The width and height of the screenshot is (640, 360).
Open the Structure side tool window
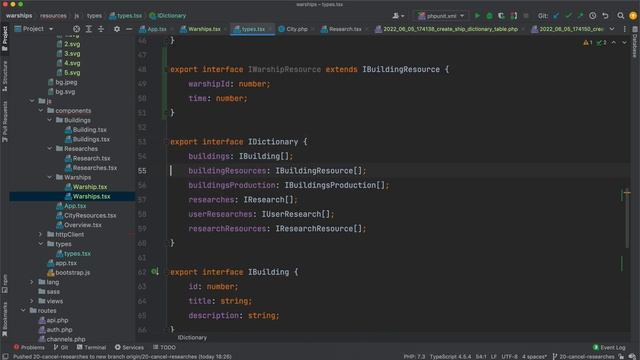tap(5, 76)
